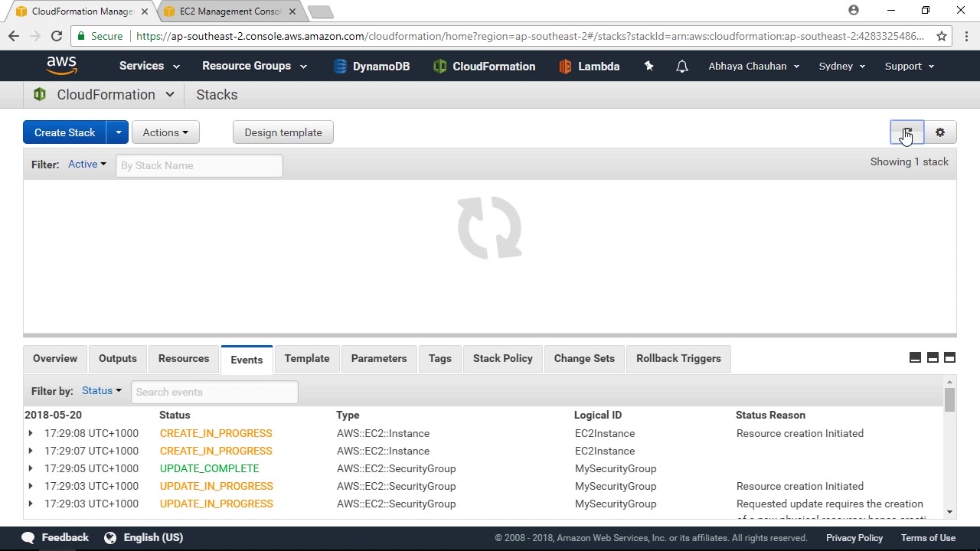This screenshot has width=980, height=551.
Task: Open the DynamoDB shortcut icon
Action: pos(340,67)
